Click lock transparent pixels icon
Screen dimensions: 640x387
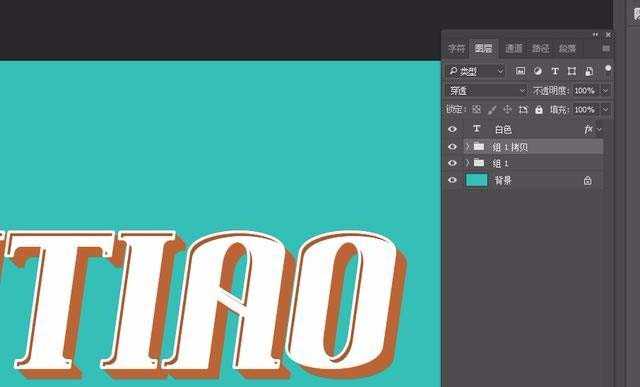click(476, 109)
